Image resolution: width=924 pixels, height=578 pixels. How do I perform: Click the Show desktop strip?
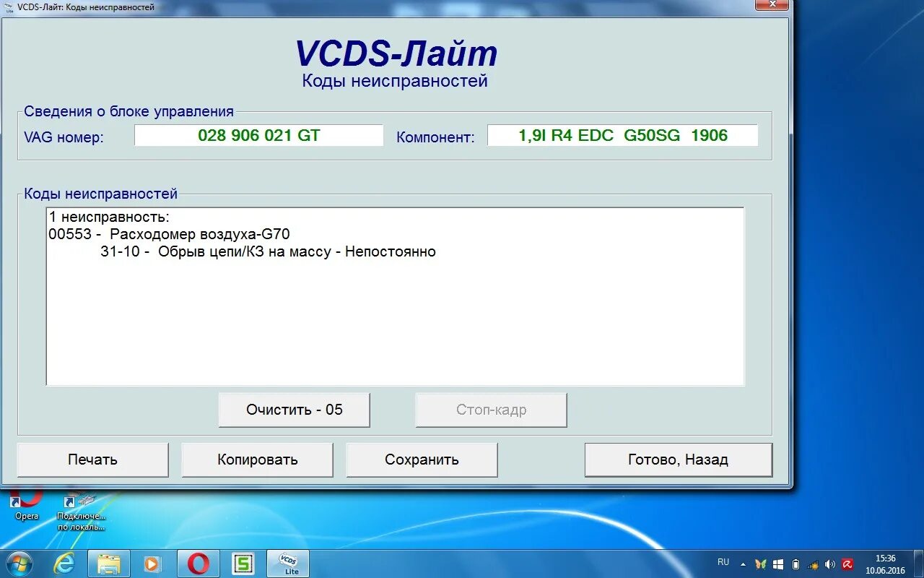point(919,564)
